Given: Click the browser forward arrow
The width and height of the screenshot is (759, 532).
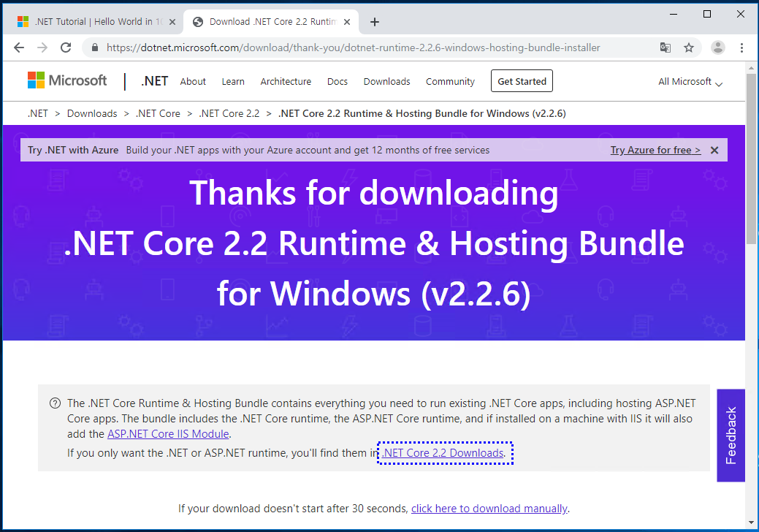Looking at the screenshot, I should 42,47.
